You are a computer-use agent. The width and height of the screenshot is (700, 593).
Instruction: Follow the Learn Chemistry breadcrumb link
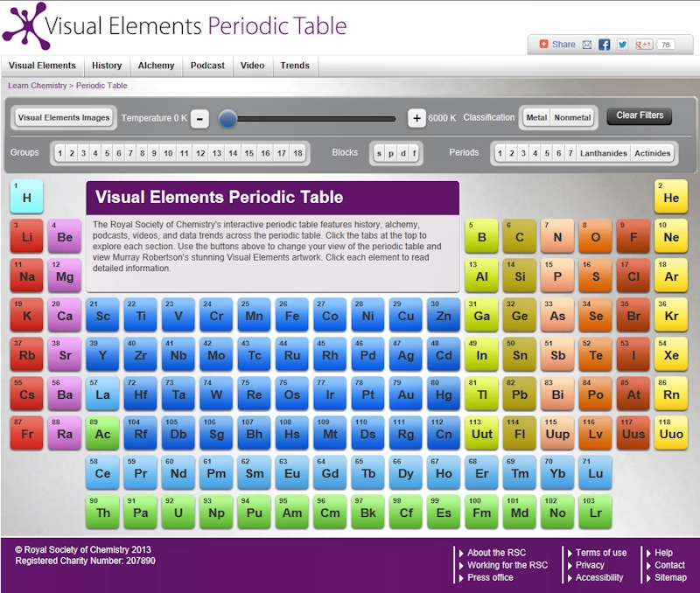click(x=37, y=86)
